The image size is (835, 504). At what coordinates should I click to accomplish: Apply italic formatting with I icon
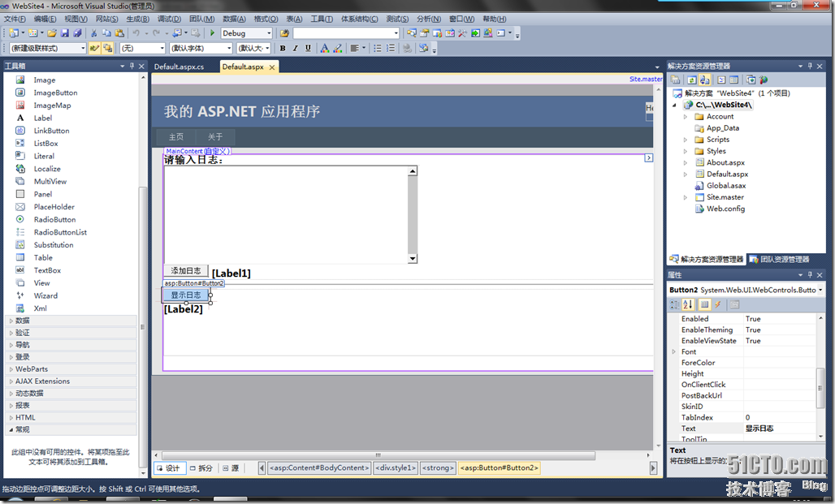coord(295,48)
